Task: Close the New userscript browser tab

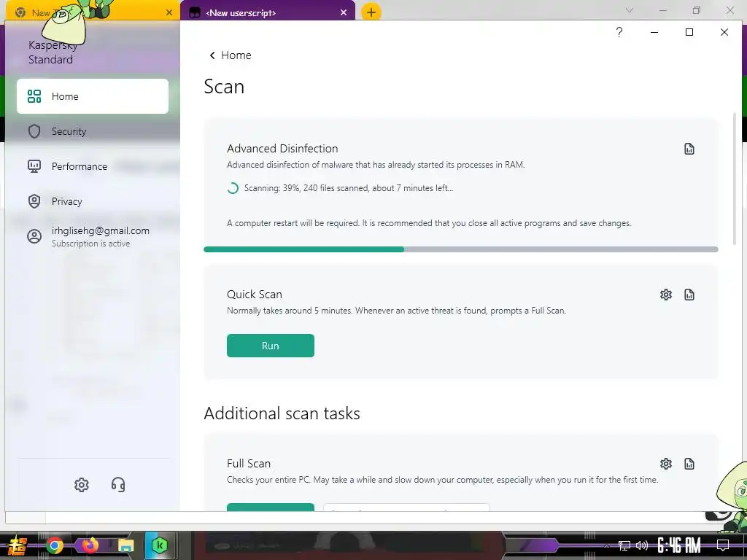Action: pyautogui.click(x=344, y=13)
